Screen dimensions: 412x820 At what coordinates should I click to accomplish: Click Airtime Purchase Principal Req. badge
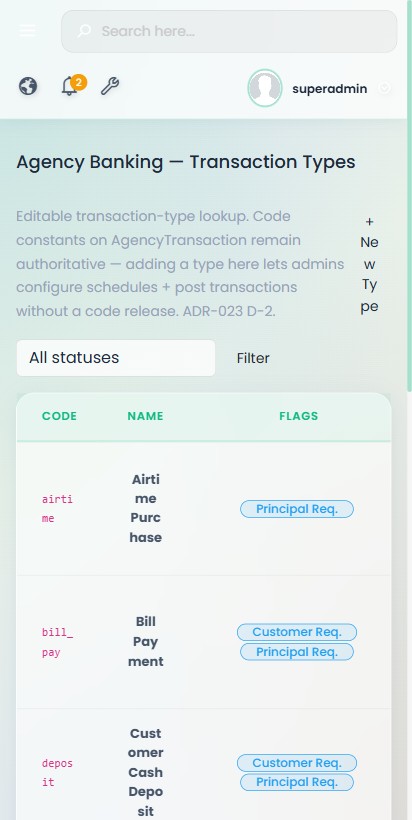(297, 509)
